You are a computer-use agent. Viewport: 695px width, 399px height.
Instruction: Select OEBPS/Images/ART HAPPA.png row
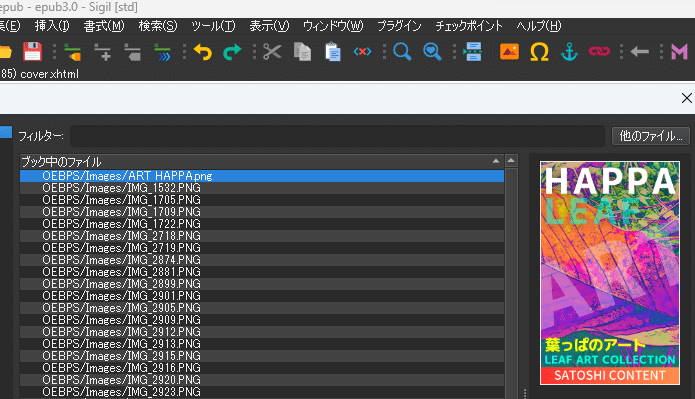coord(262,176)
